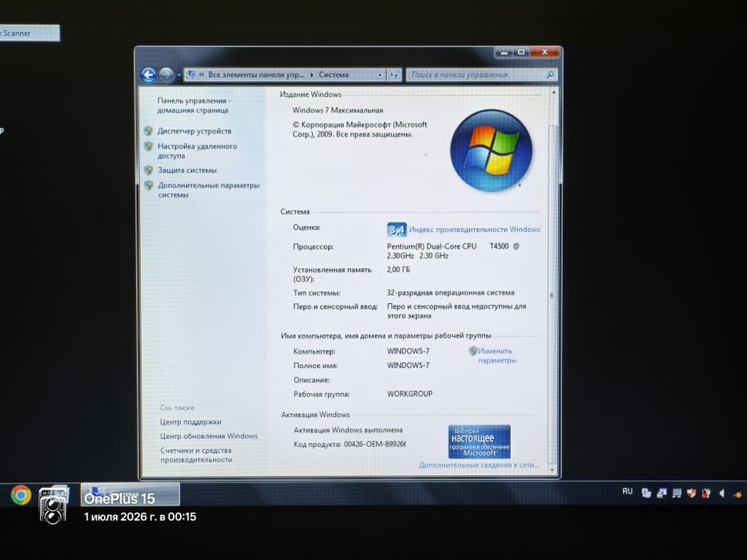Open «Индекс производительности Windows» link

[x=475, y=230]
